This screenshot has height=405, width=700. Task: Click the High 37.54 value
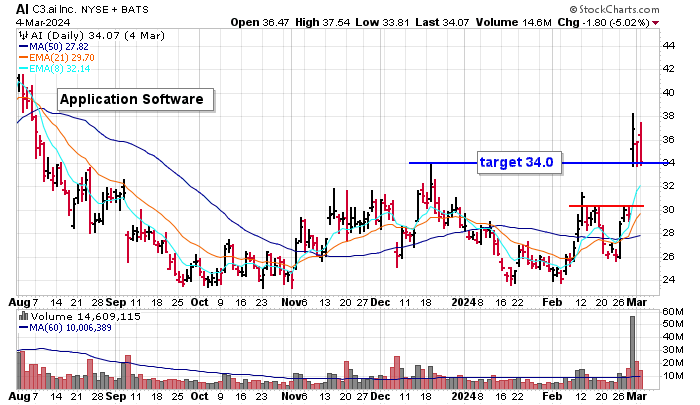point(322,22)
